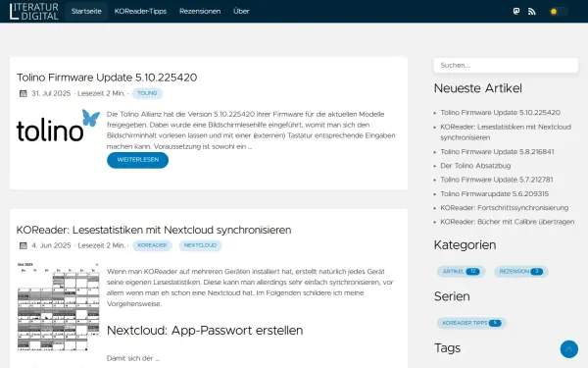Click the Suchen search field
The width and height of the screenshot is (588, 368).
point(506,66)
